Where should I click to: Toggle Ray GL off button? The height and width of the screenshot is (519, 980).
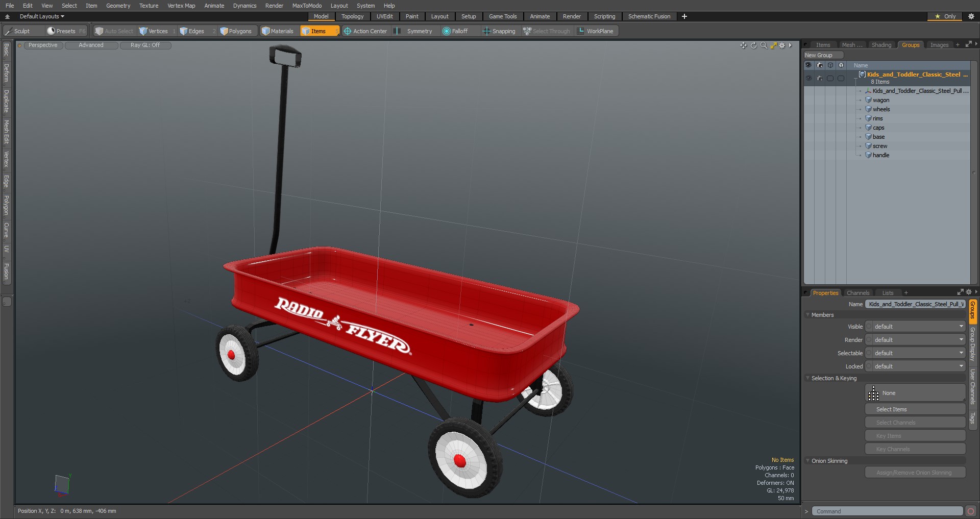tap(145, 45)
